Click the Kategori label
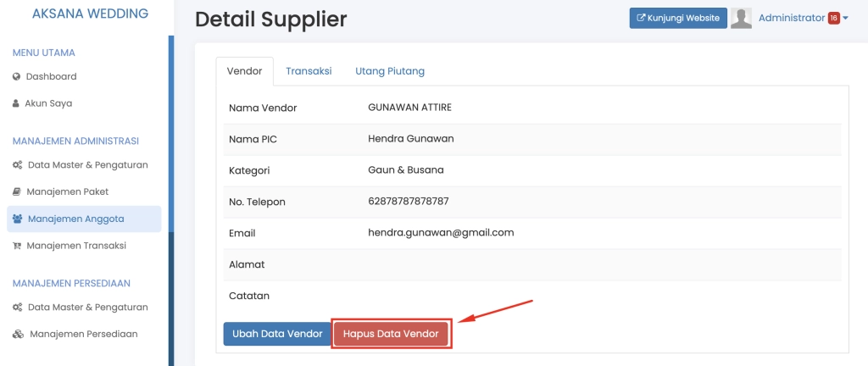This screenshot has width=868, height=366. coord(249,171)
